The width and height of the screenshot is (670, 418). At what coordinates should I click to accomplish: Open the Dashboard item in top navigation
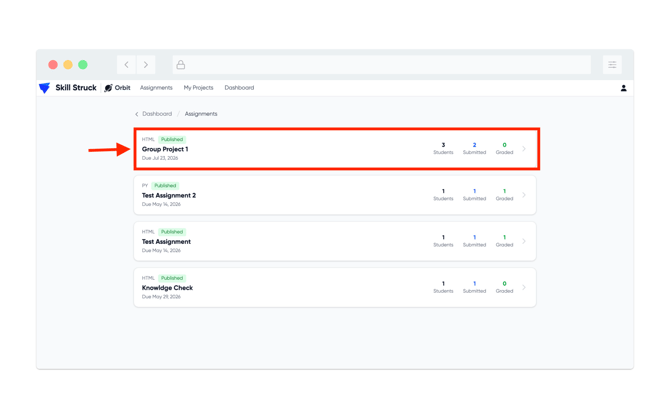click(239, 88)
